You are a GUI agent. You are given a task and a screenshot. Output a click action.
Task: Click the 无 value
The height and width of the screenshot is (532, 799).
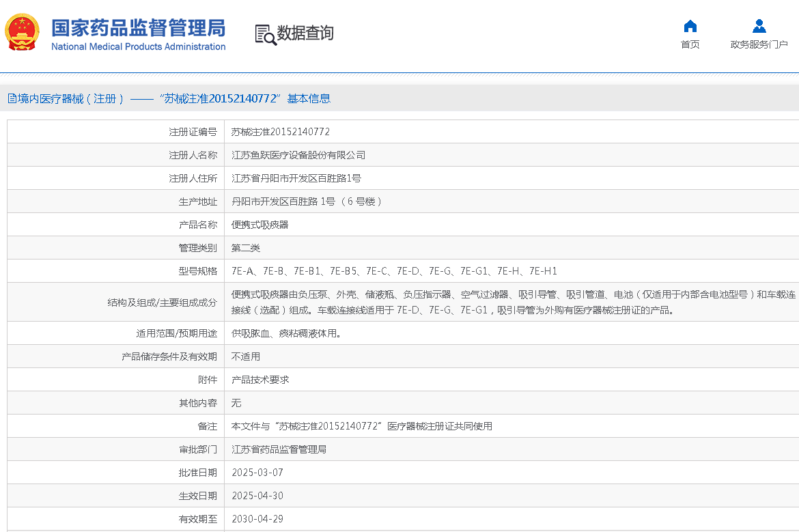click(x=236, y=403)
